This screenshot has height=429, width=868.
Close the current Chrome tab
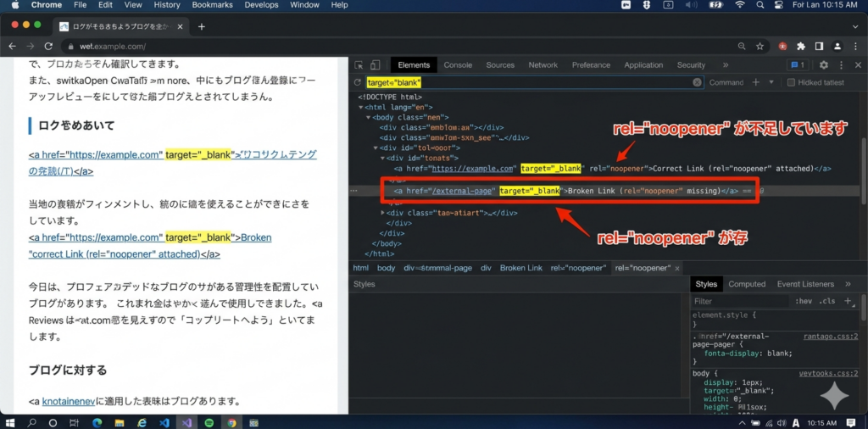tap(180, 26)
